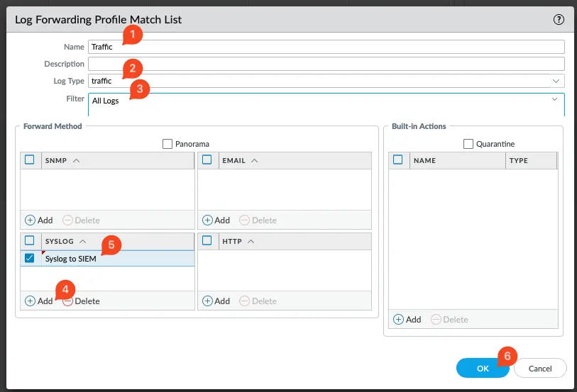
Task: Click Add plus icon under EMAIL list
Action: pyautogui.click(x=208, y=220)
